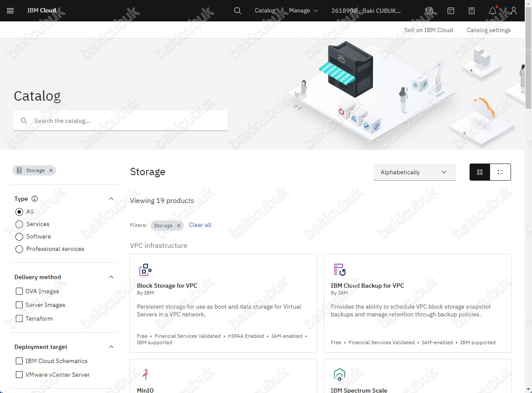Open account switcher 2618908 - Baki CUBUK
The height and width of the screenshot is (393, 532).
click(366, 11)
